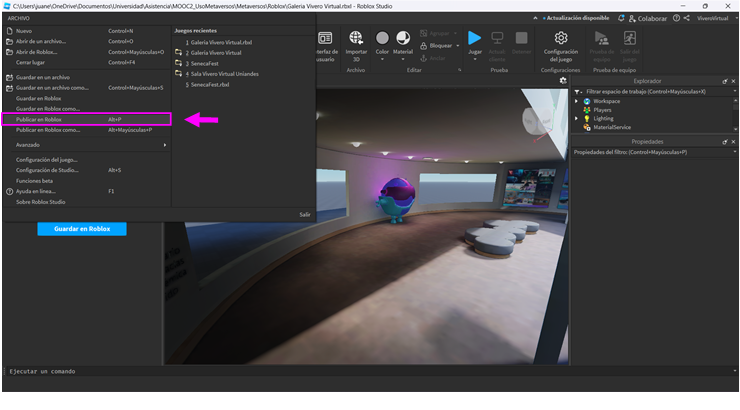
Task: Expand the Workspace tree node
Action: point(576,101)
